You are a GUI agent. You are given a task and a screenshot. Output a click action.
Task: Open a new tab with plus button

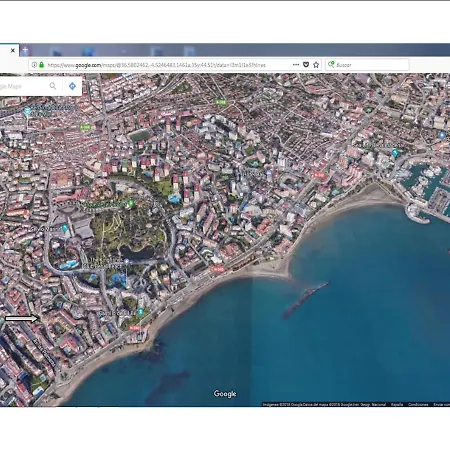(x=25, y=50)
